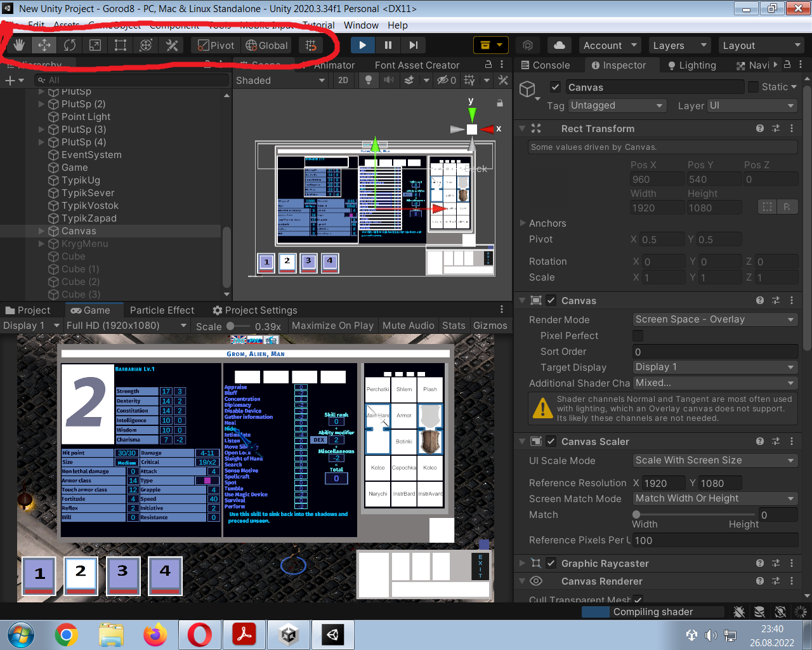This screenshot has width=812, height=650.
Task: Toggle the Canvas component enabled checkbox
Action: click(551, 300)
